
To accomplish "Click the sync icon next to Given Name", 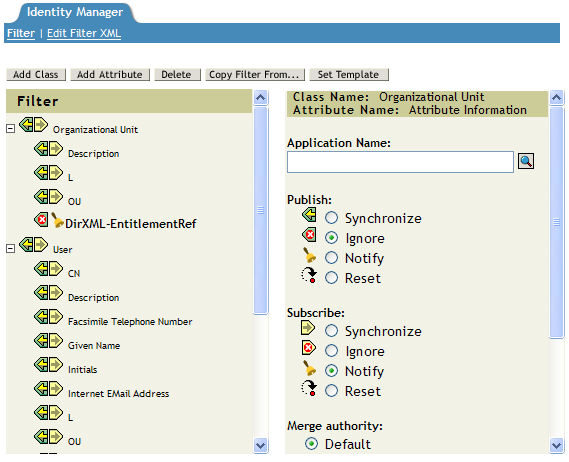I will tap(49, 341).
